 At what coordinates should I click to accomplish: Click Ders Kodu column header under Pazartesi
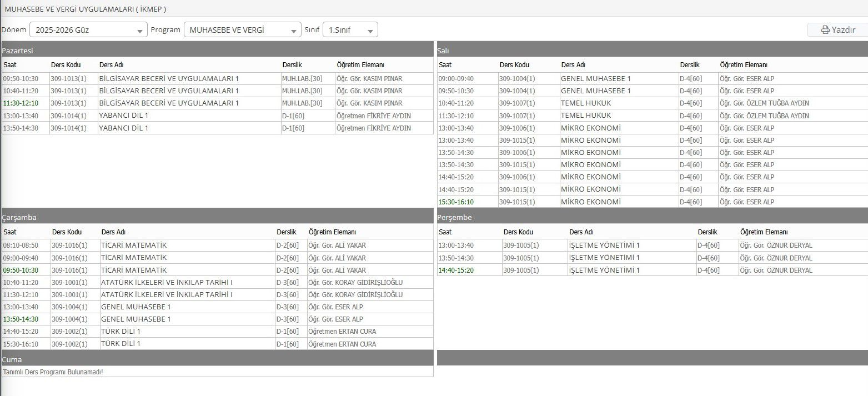coord(66,65)
